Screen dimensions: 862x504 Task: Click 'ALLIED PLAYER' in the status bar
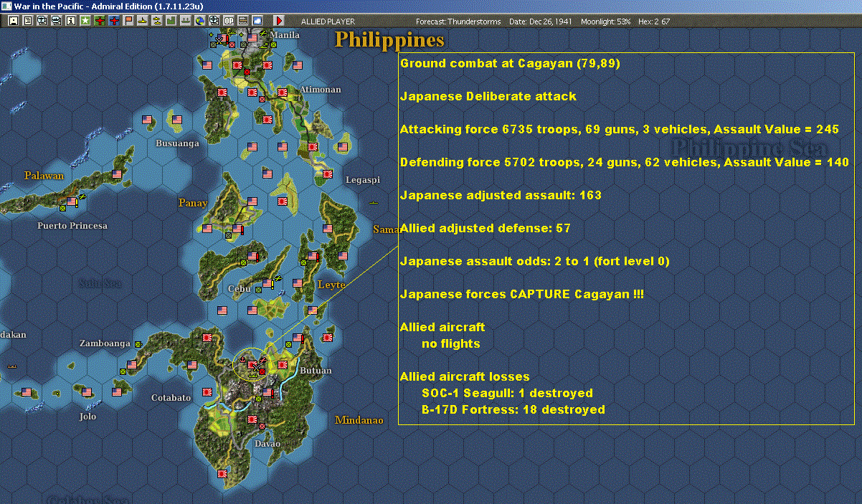328,22
